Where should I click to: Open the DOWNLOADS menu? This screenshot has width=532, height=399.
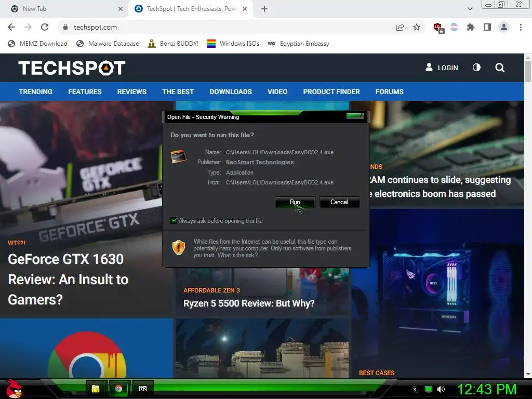coord(231,91)
